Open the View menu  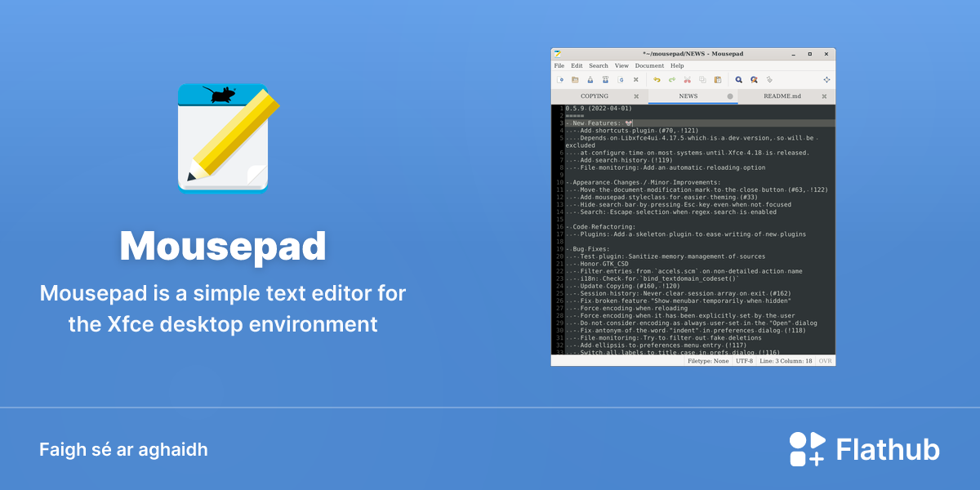click(x=621, y=66)
